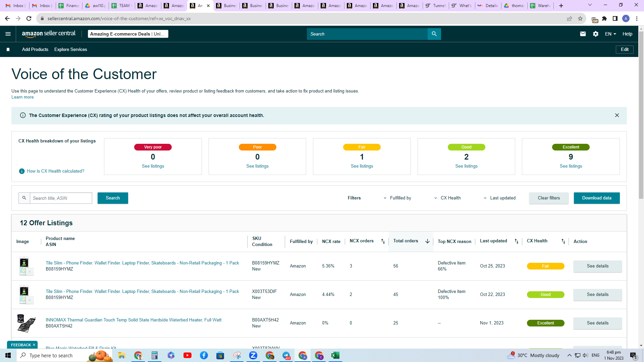
Task: Sort listings by Last updated column arrows
Action: point(517,241)
